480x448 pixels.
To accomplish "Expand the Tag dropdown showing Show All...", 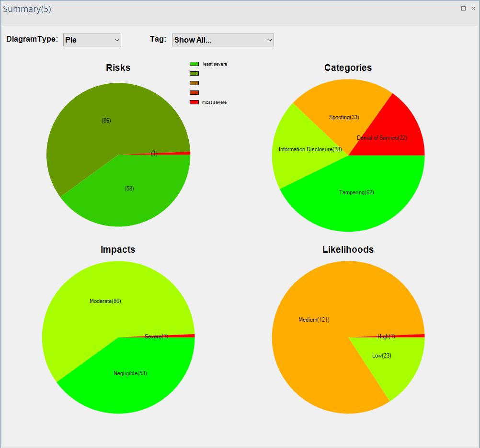I will (222, 40).
